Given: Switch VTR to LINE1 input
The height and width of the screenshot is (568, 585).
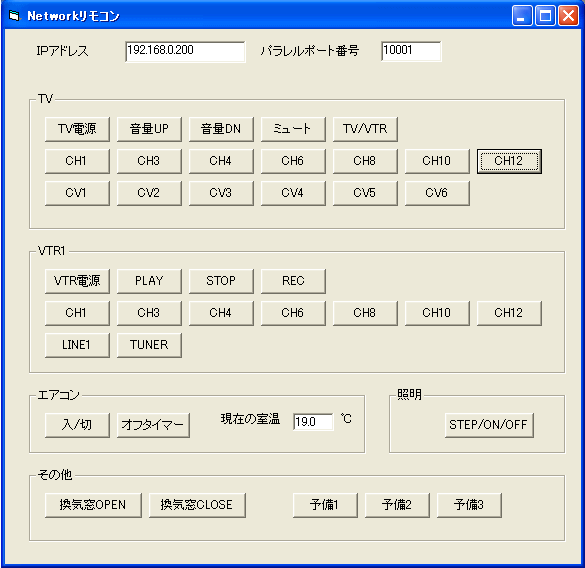Looking at the screenshot, I should [x=77, y=345].
